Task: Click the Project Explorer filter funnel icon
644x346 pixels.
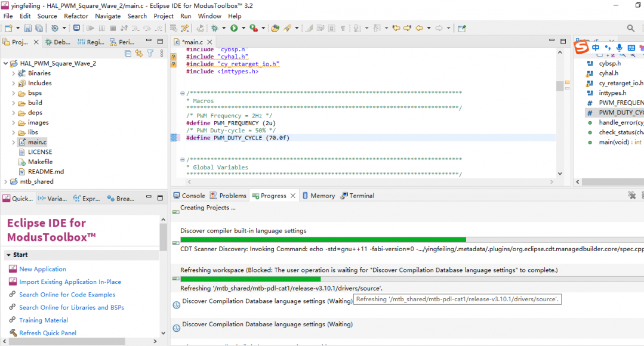Action: [150, 53]
